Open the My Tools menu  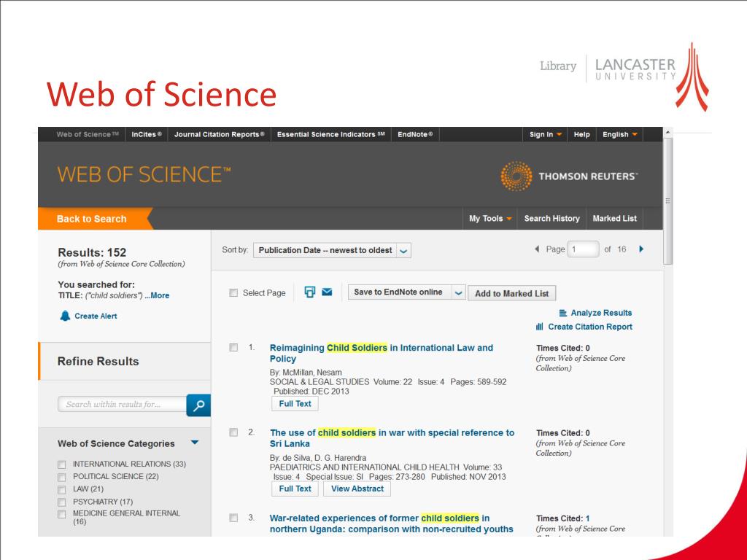(x=490, y=219)
